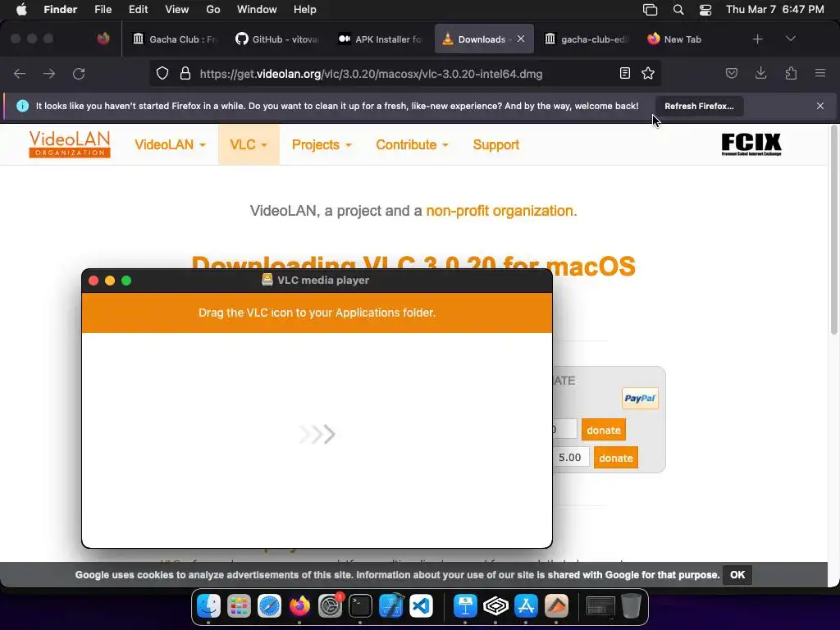This screenshot has width=840, height=630.
Task: Open Spotlight search in menu bar
Action: point(678,10)
